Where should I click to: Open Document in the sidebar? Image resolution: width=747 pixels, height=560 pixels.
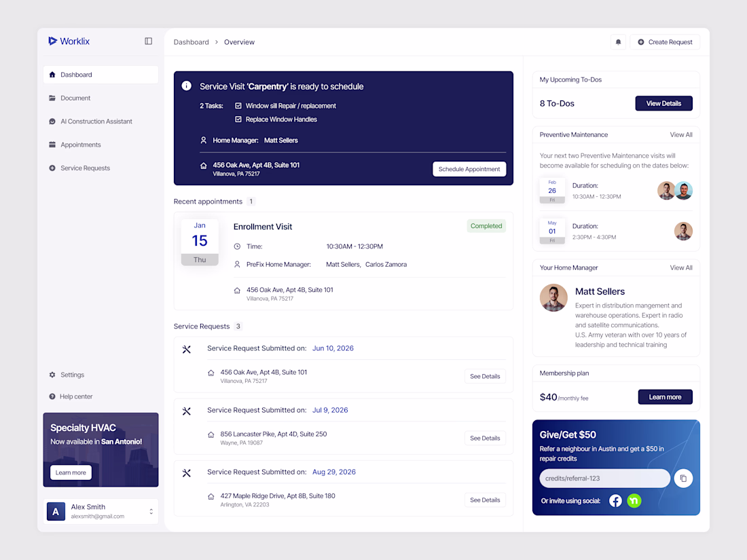tap(101, 98)
